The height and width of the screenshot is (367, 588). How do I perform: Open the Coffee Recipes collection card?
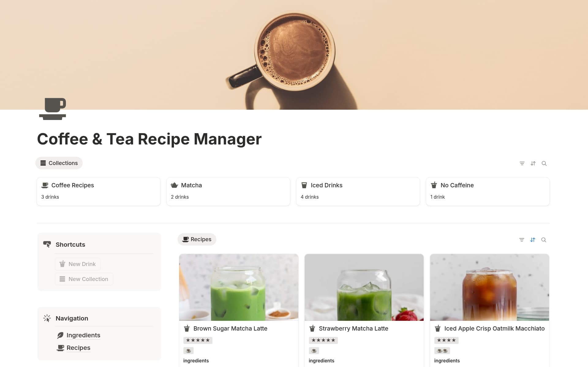point(99,192)
